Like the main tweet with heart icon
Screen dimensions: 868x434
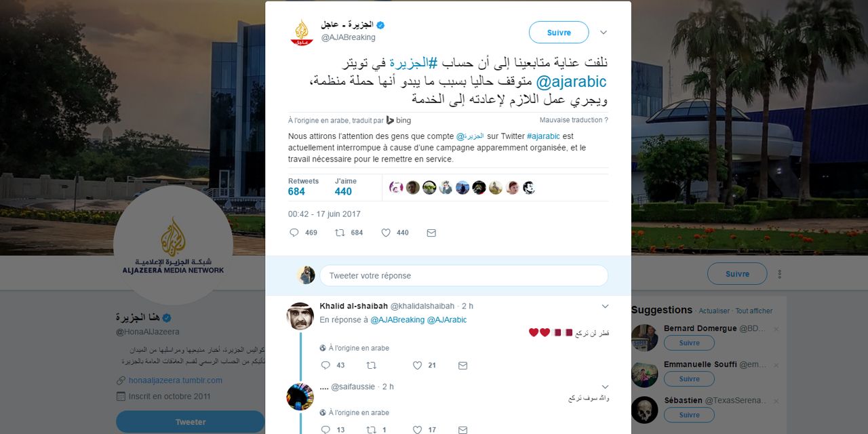point(386,233)
